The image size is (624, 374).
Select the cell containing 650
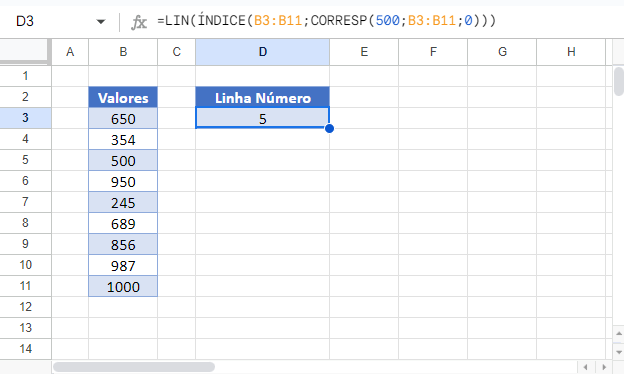coord(123,118)
